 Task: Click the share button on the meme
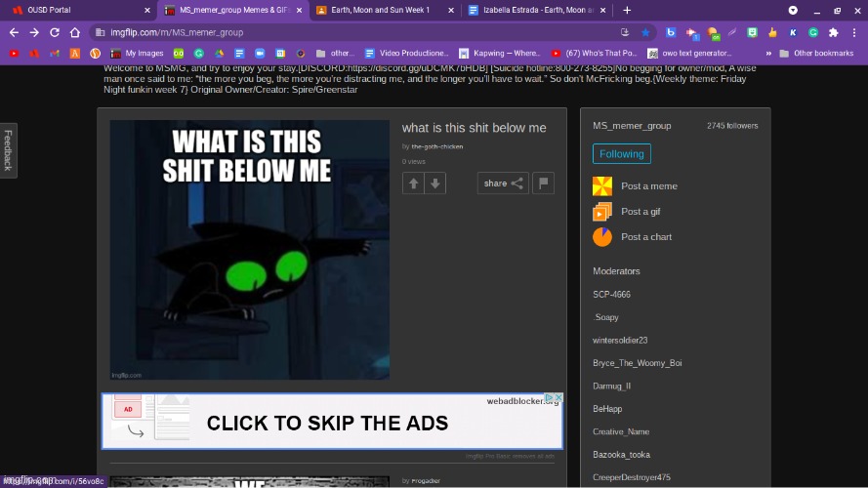point(503,183)
